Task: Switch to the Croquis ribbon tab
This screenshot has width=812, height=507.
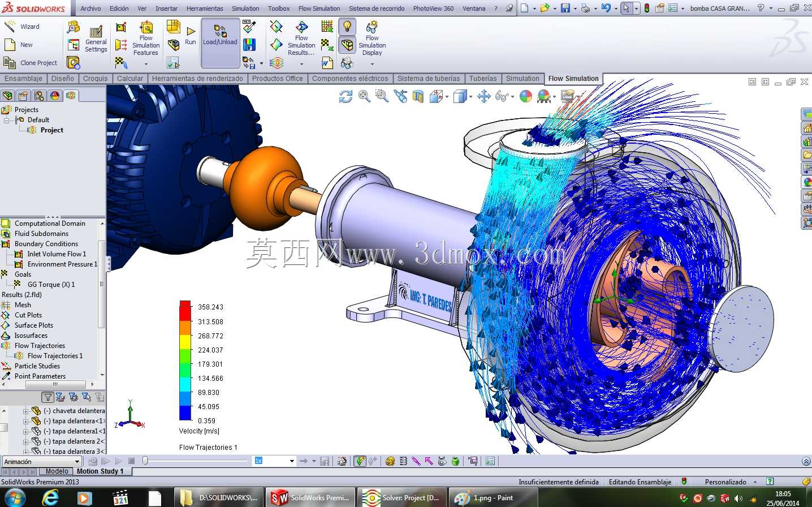Action: coord(96,79)
